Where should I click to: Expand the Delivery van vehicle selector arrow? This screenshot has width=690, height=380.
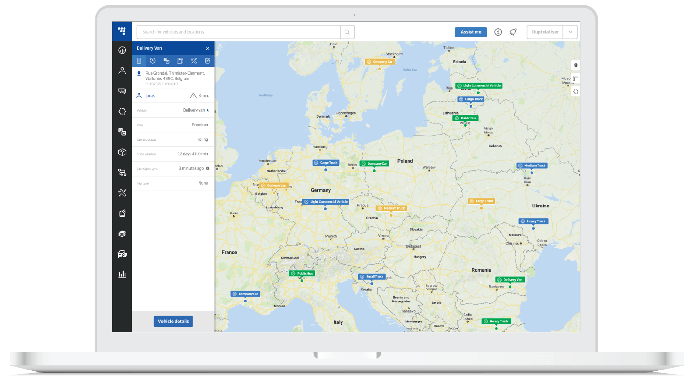pyautogui.click(x=208, y=110)
